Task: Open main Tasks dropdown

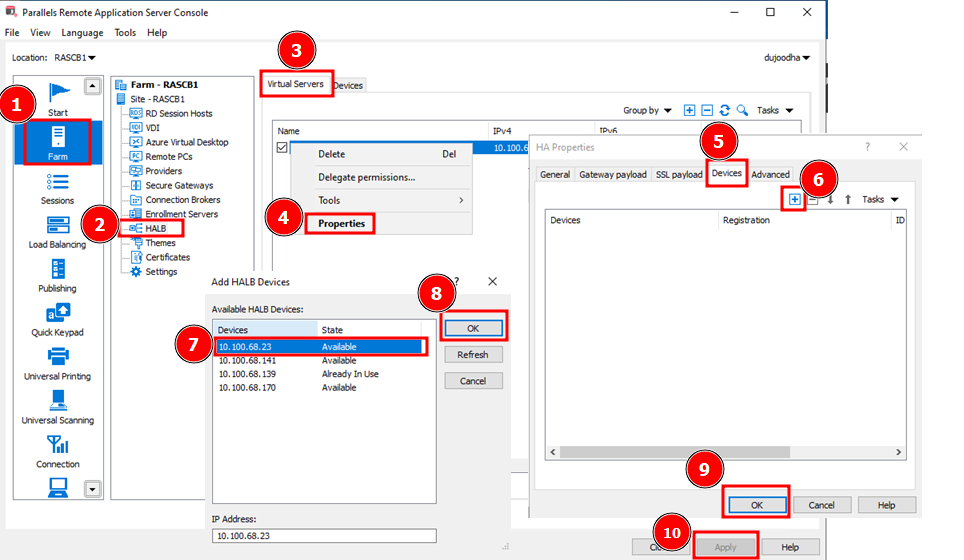Action: [x=775, y=110]
